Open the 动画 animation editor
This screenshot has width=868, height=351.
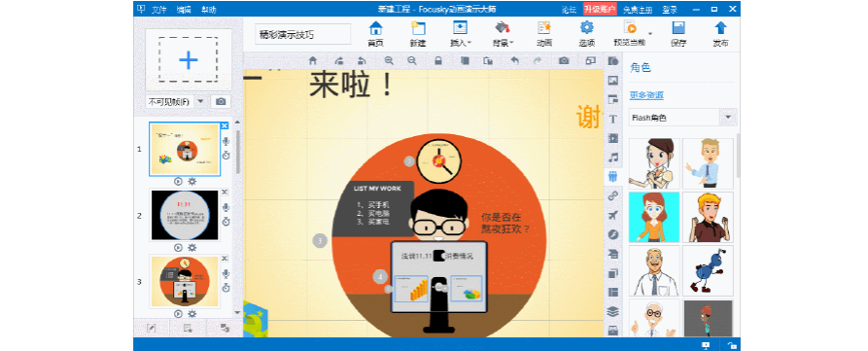coord(544,34)
